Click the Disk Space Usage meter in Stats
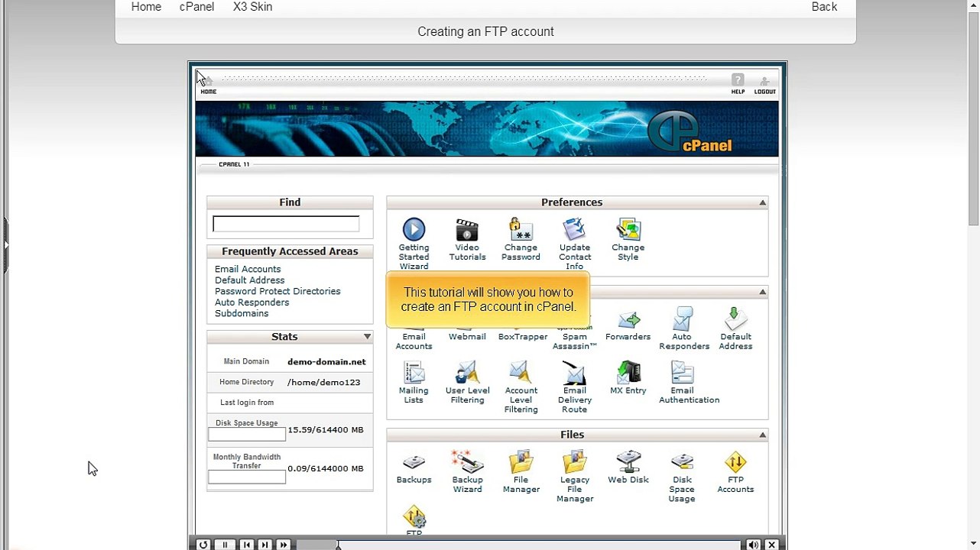Viewport: 980px width, 550px height. pos(247,434)
